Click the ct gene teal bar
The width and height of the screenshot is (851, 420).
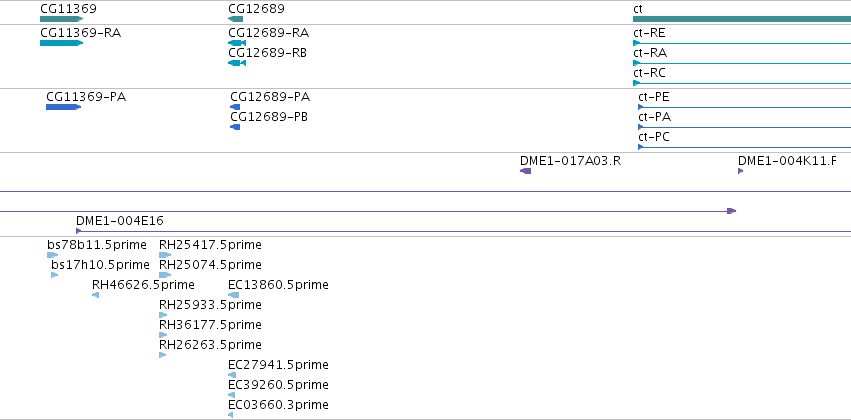click(x=742, y=19)
